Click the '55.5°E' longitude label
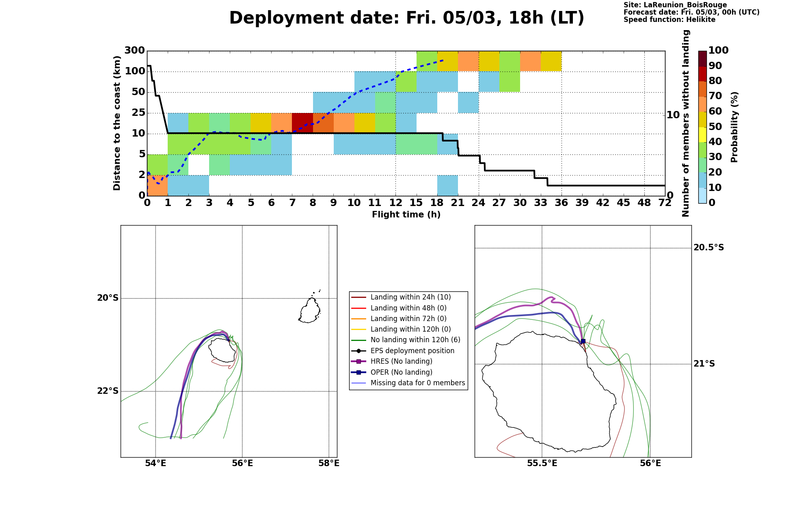Image resolution: width=812 pixels, height=508 pixels. (x=542, y=463)
